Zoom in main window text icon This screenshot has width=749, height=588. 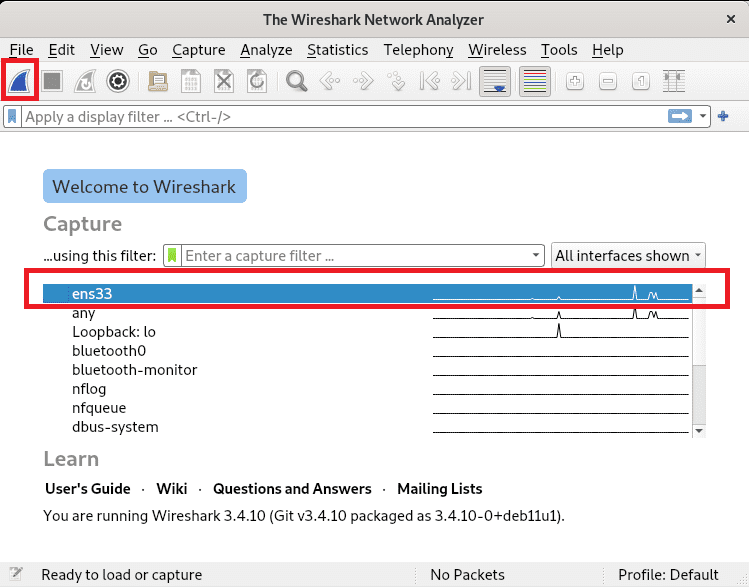coord(575,81)
